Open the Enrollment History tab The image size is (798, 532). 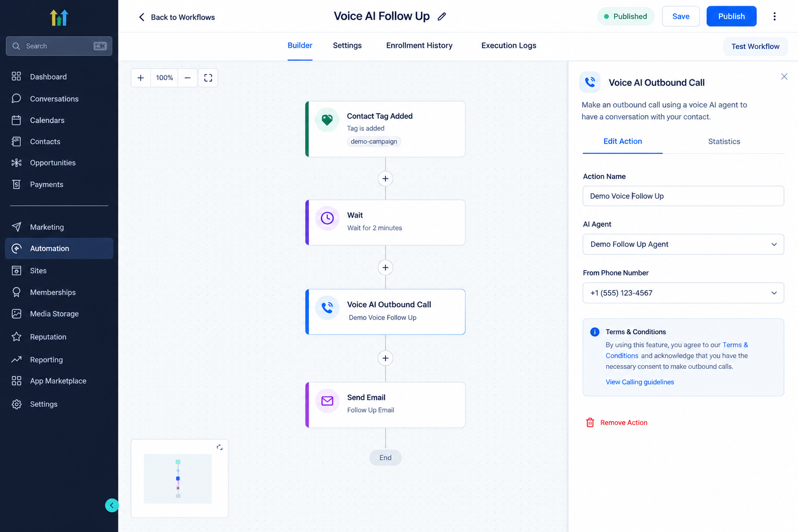(419, 46)
